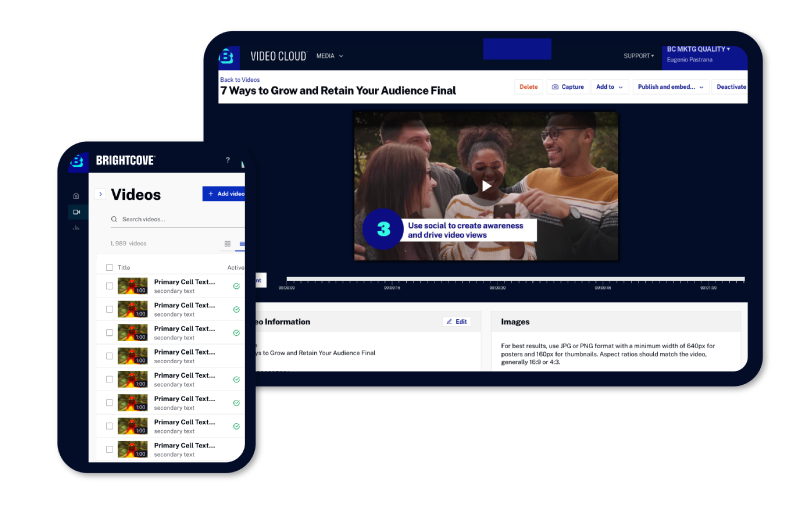Viewport: 800px width, 506px height.
Task: Click the Title column header
Action: (x=124, y=267)
